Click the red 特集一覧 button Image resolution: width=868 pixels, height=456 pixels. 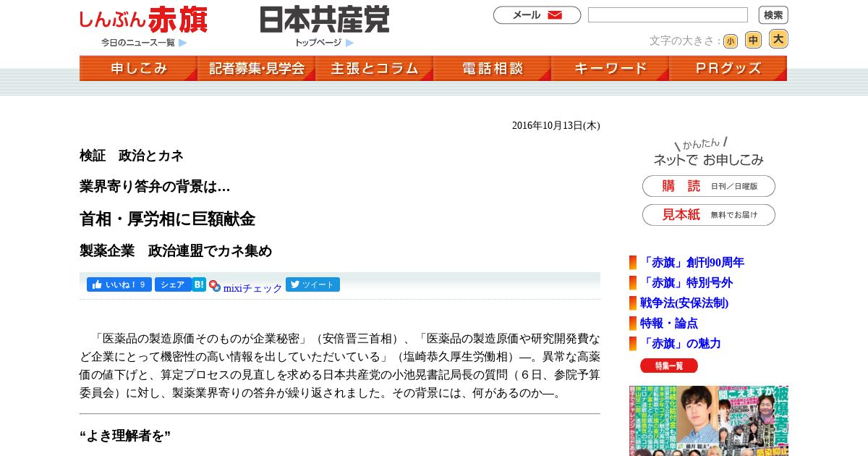click(x=669, y=366)
